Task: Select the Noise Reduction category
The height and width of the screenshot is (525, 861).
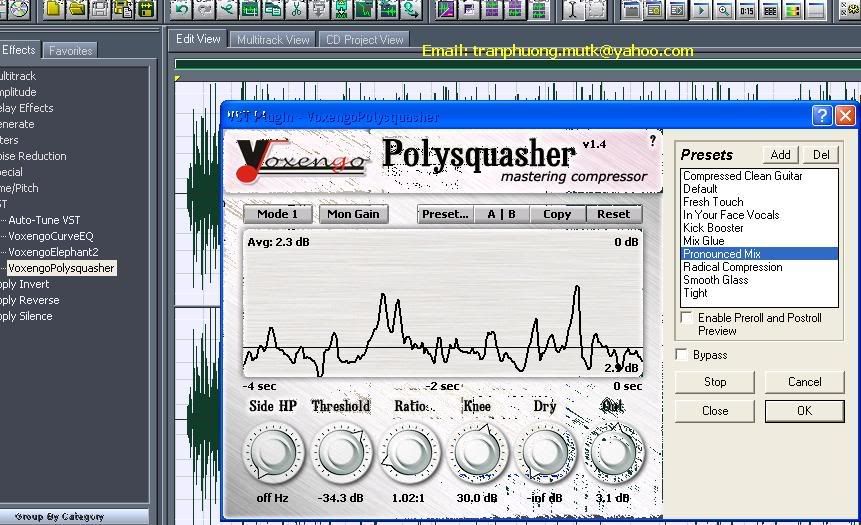Action: tap(33, 156)
